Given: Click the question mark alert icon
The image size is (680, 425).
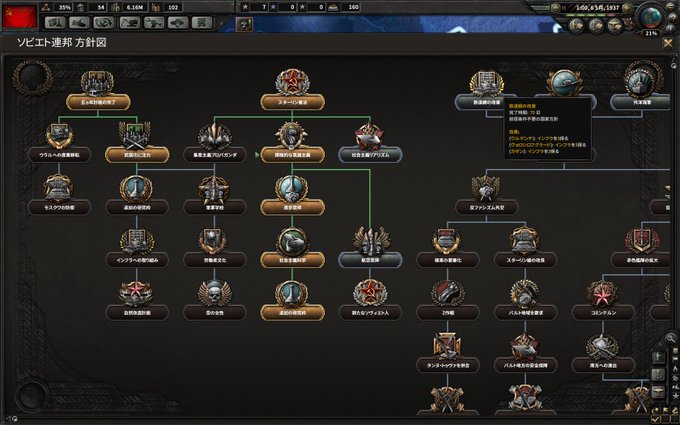Looking at the screenshot, I should [245, 24].
